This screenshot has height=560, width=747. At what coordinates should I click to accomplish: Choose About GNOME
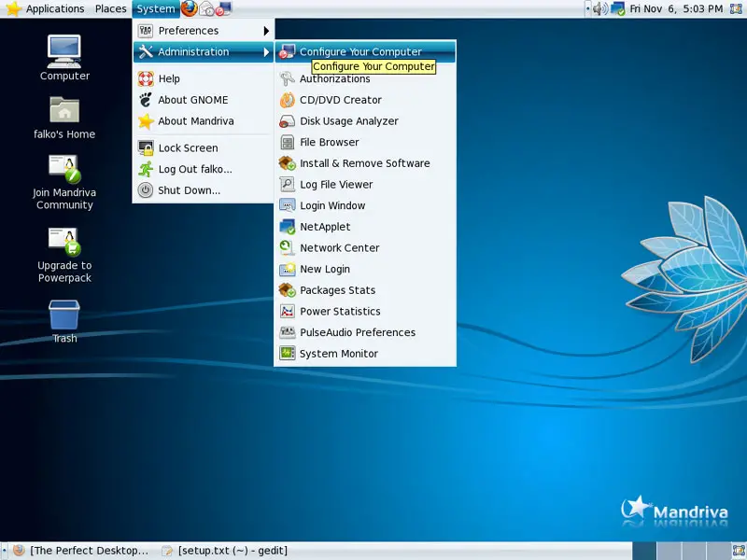204,100
